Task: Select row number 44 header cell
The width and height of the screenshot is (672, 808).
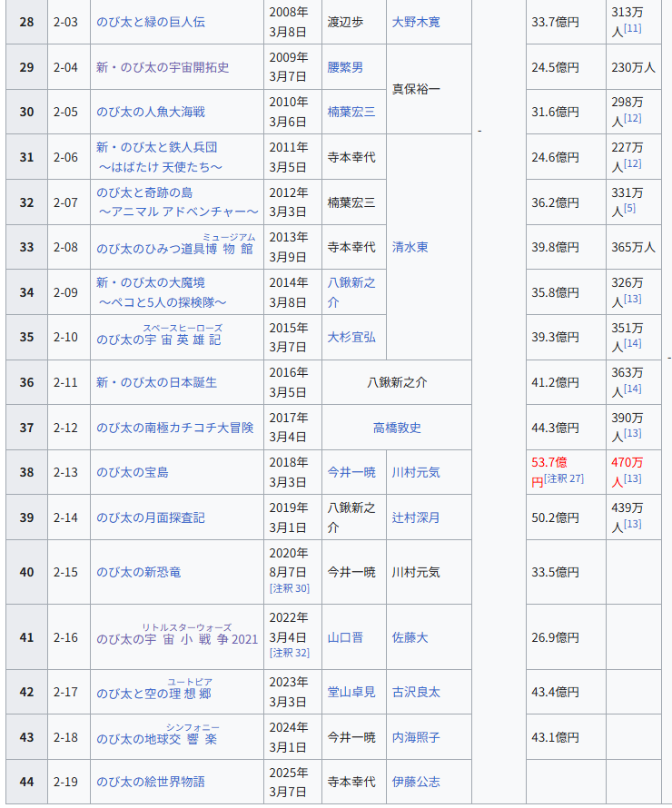Action: click(27, 782)
